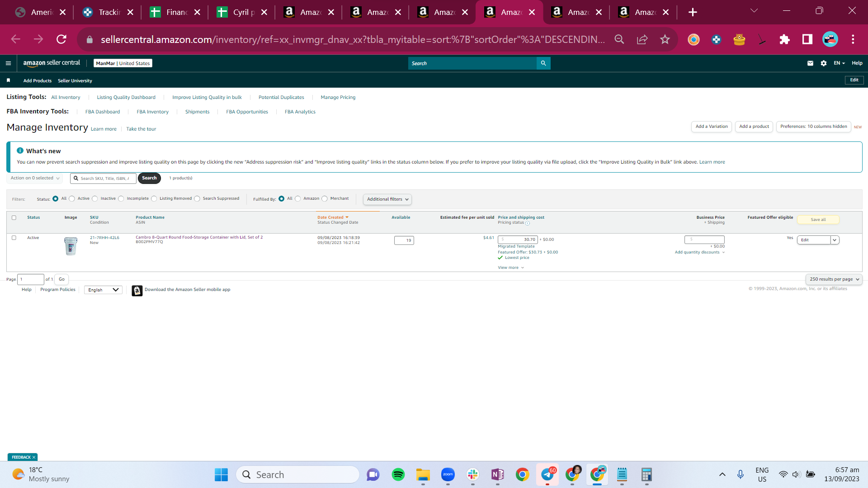Select Fulfilled By Amazon radio button
The width and height of the screenshot is (868, 488).
point(298,199)
